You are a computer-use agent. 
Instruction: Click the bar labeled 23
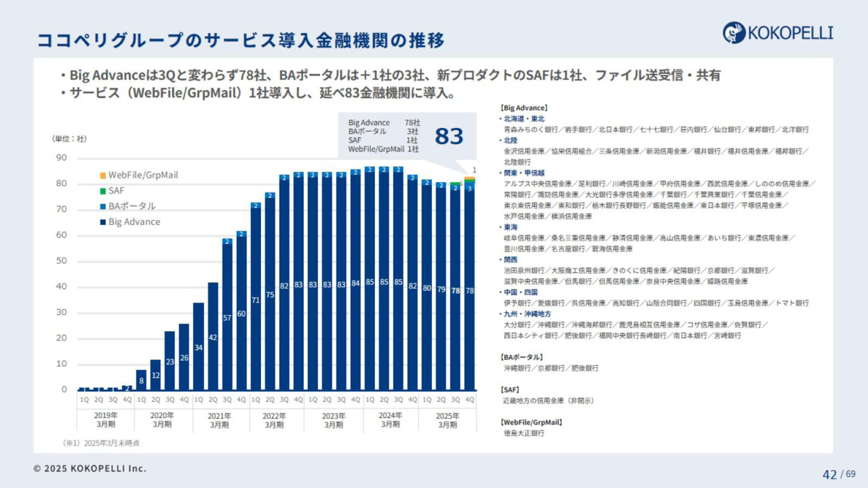tap(170, 361)
